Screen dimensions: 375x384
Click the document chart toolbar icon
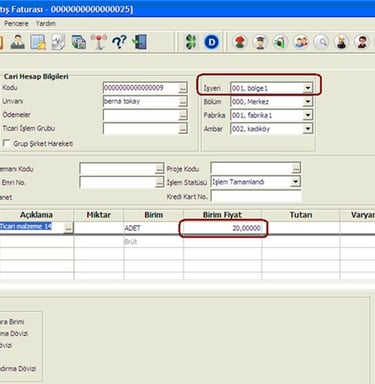[58, 42]
